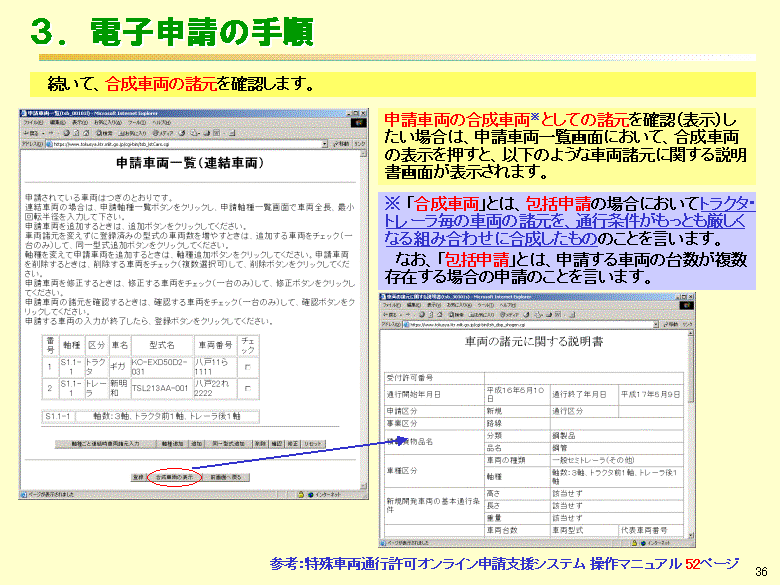Open Media (メディア) in vehicle list window toolbar
780x585 pixels.
coord(163,133)
